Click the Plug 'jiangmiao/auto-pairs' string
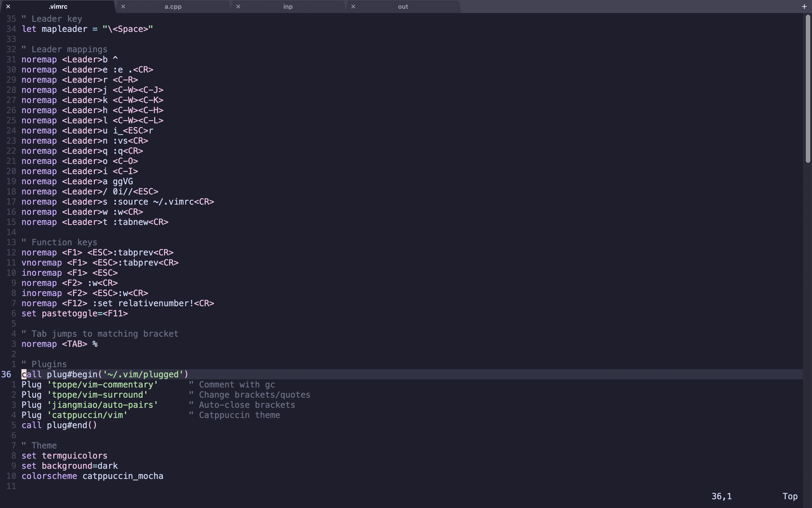The height and width of the screenshot is (508, 812). pos(103,405)
